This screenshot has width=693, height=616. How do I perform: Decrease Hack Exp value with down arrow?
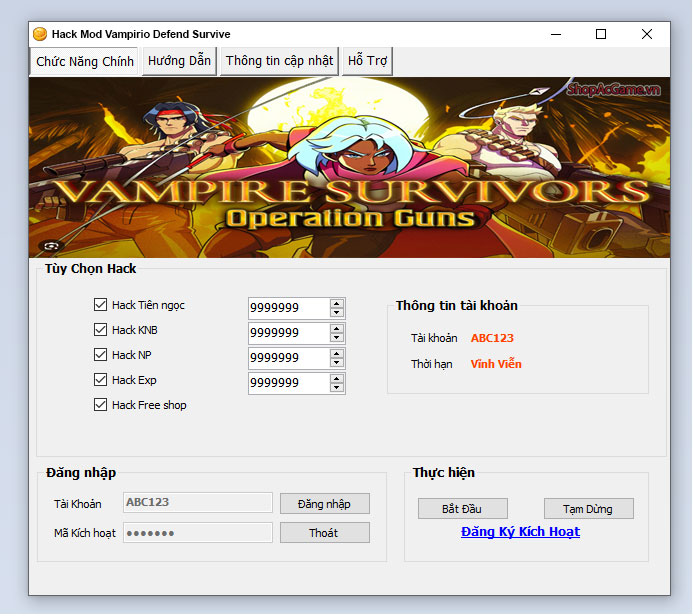coord(337,388)
